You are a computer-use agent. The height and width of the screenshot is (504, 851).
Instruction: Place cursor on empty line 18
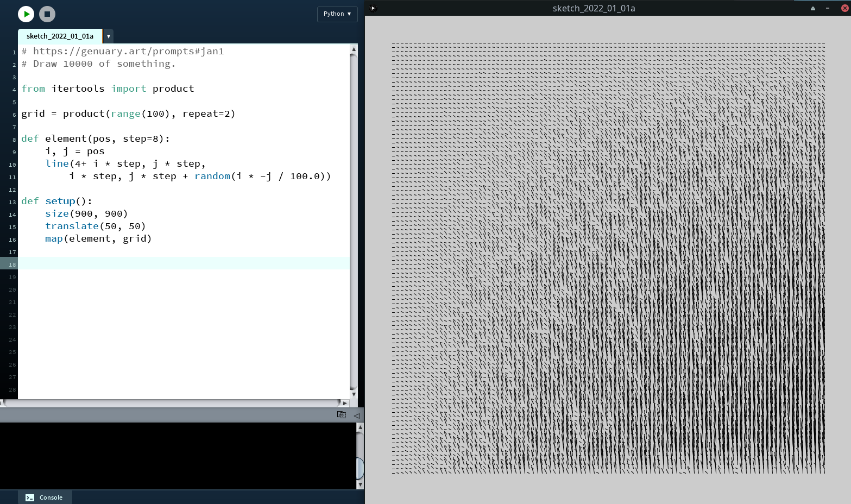tap(185, 264)
